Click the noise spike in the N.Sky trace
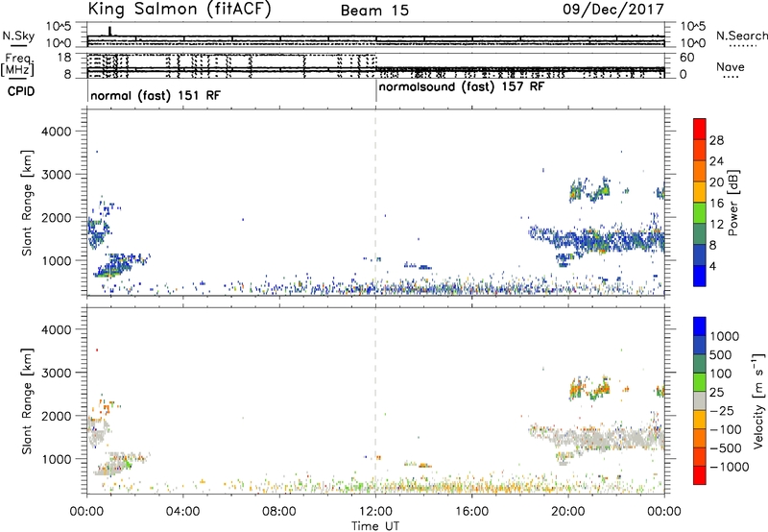768x532 pixels. (109, 31)
